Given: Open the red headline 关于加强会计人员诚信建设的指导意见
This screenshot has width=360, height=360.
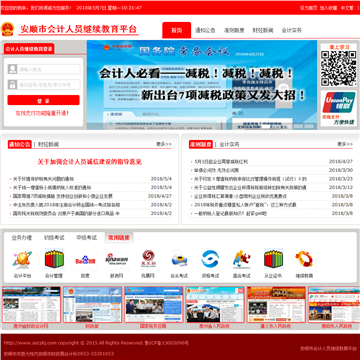Looking at the screenshot, I should [x=89, y=162].
